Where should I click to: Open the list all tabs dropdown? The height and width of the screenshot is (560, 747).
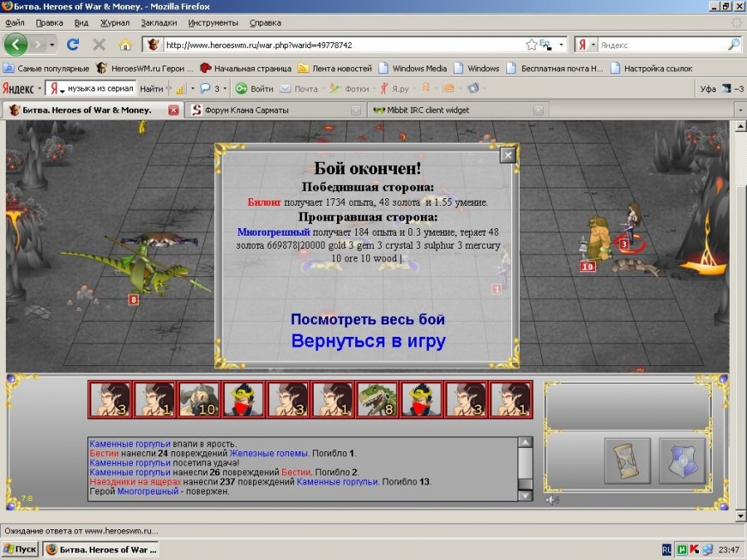[x=740, y=110]
